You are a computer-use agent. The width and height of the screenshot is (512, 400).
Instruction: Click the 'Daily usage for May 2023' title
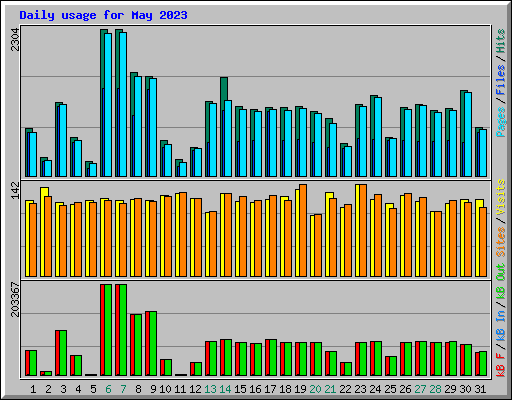pyautogui.click(x=103, y=15)
